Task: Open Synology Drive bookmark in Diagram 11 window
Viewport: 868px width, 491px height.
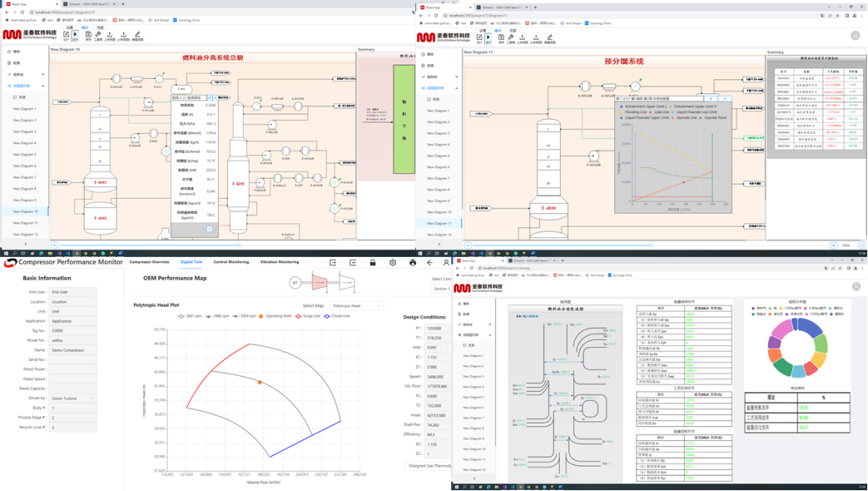Action: coord(597,23)
